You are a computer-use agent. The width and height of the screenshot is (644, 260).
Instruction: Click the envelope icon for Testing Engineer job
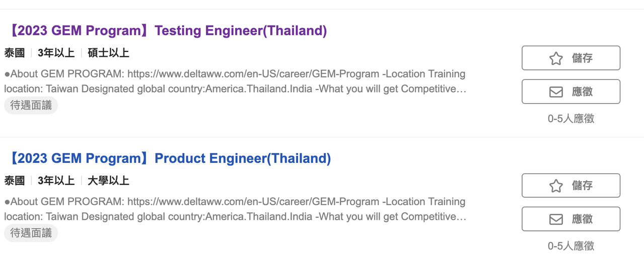click(x=556, y=92)
